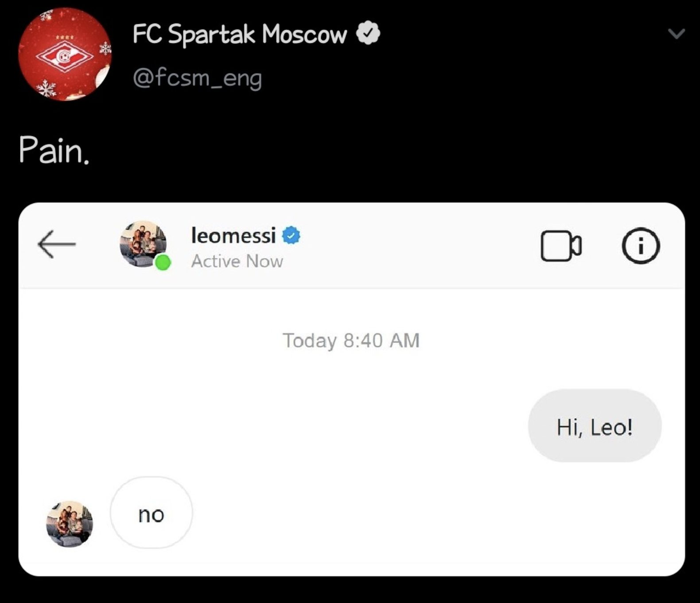Click the "Active Now" status text

[x=237, y=261]
